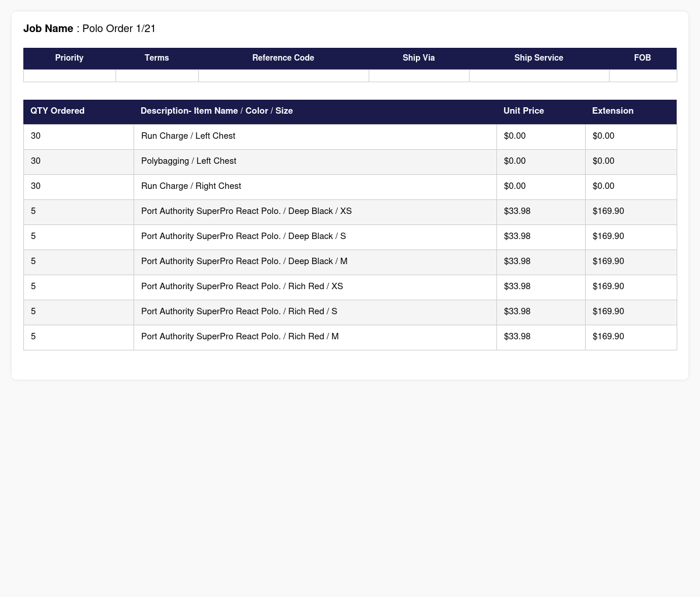
Task: Click $33.98 unit price in Rich Red / S row
Action: [x=517, y=311]
